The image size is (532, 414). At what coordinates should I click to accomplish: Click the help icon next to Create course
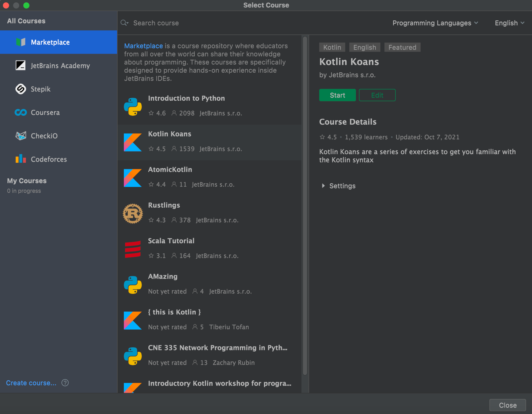pyautogui.click(x=65, y=383)
